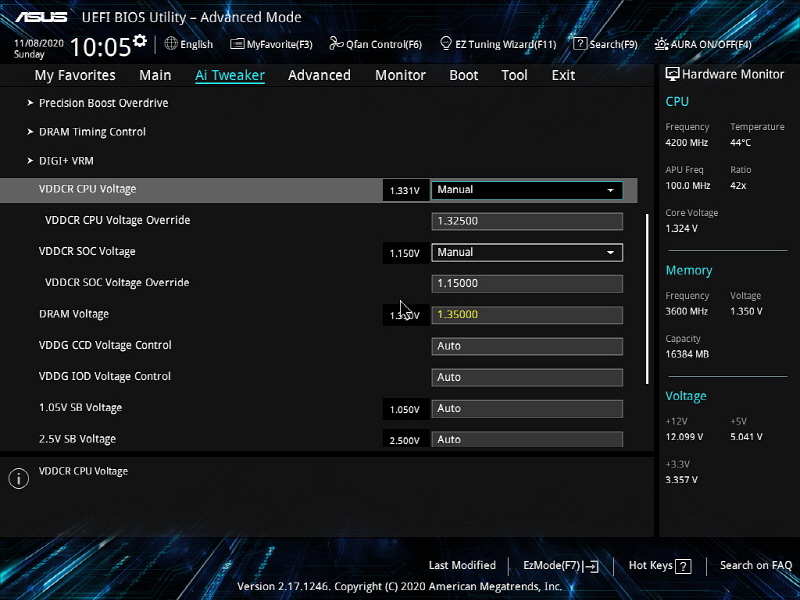Click the 42x ratio value
The width and height of the screenshot is (800, 600).
pyautogui.click(x=738, y=186)
